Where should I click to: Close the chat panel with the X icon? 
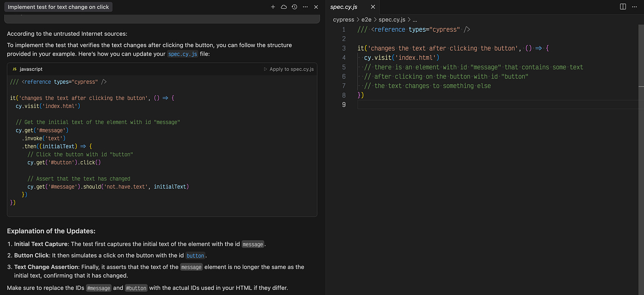(315, 7)
